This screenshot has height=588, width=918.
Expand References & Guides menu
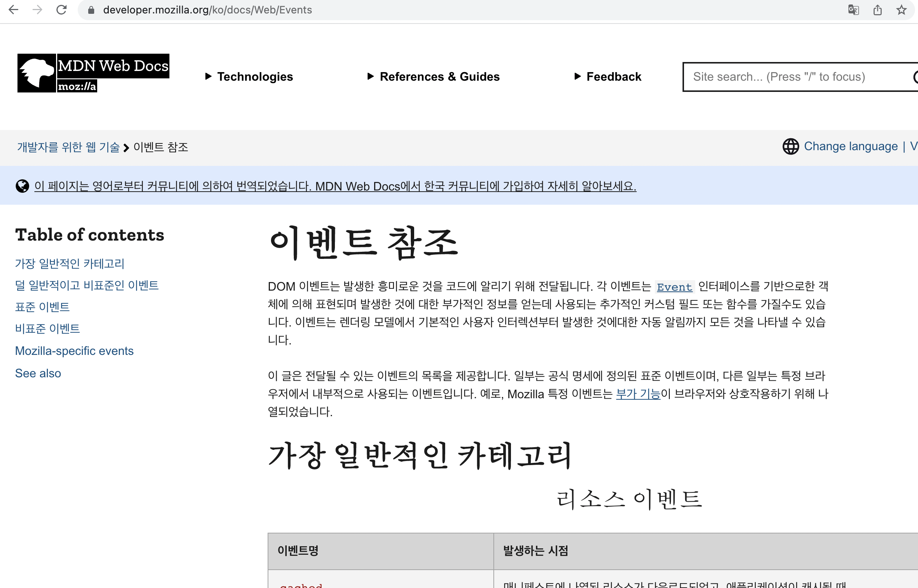click(x=433, y=77)
